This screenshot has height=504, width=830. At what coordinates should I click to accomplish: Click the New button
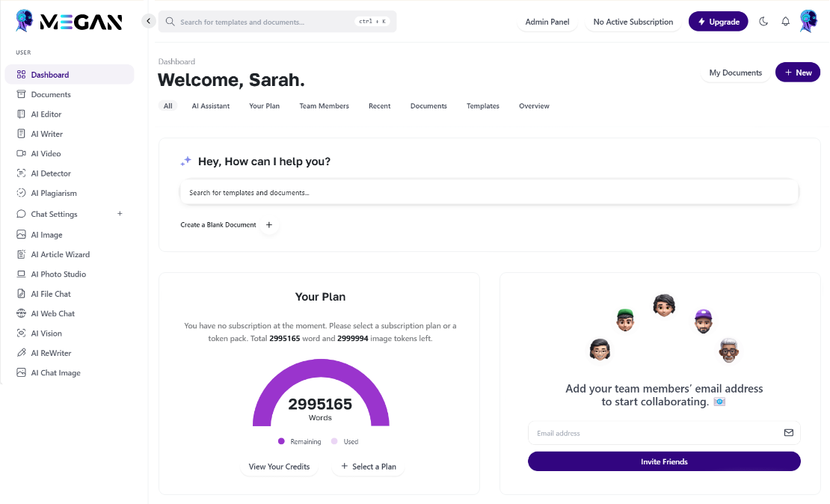(x=798, y=73)
